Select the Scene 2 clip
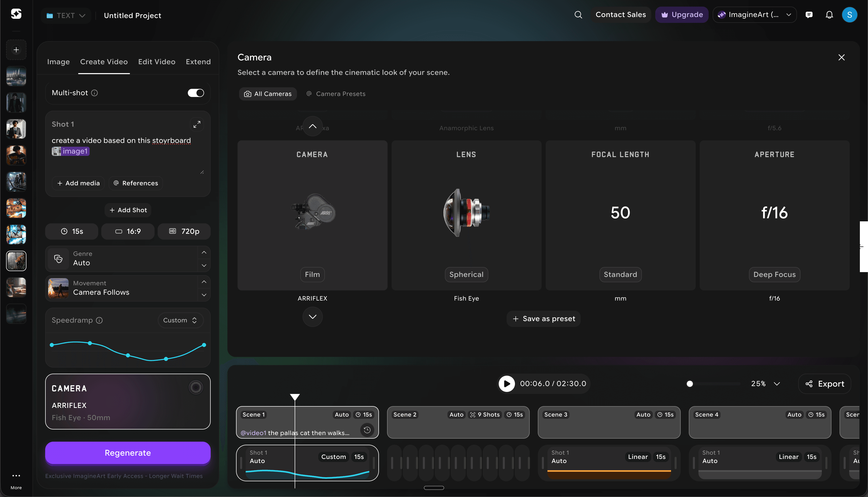The width and height of the screenshot is (868, 497). click(458, 422)
